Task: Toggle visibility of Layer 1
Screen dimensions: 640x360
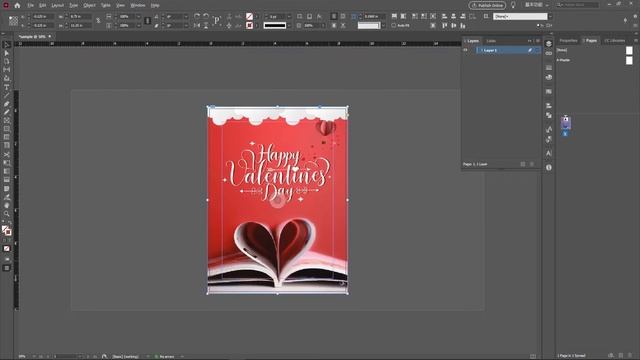Action: tap(465, 50)
